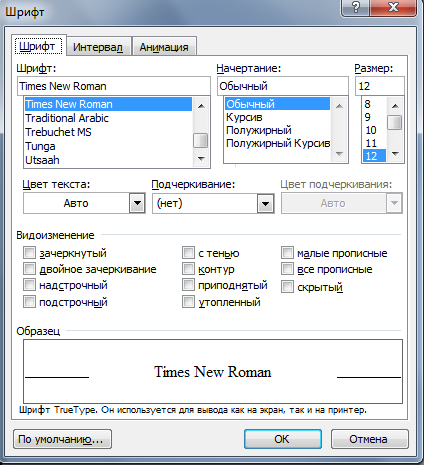Image resolution: width=424 pixels, height=465 pixels.
Task: Click style list up arrow
Action: tap(339, 106)
